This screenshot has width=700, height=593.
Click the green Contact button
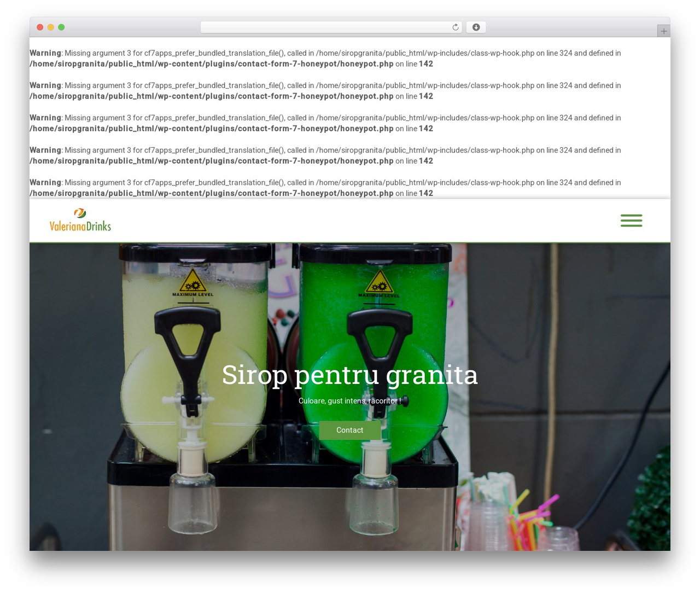click(350, 430)
